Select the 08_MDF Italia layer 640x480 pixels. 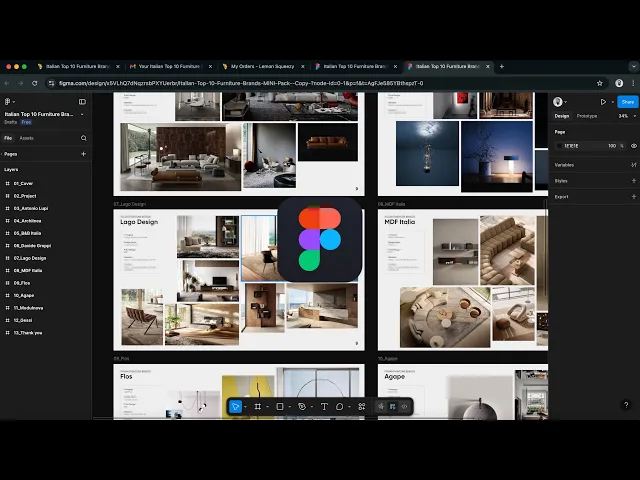tap(28, 271)
